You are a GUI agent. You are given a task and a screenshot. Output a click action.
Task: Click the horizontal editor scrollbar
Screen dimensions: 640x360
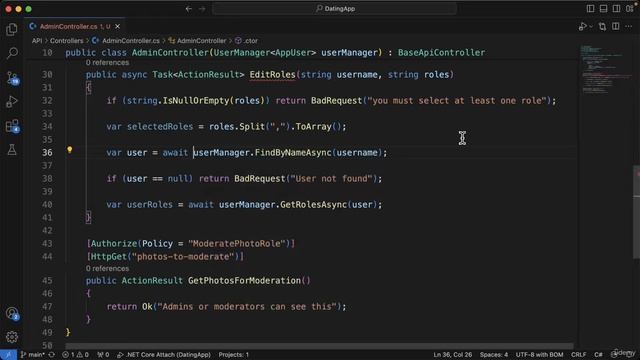point(320,346)
